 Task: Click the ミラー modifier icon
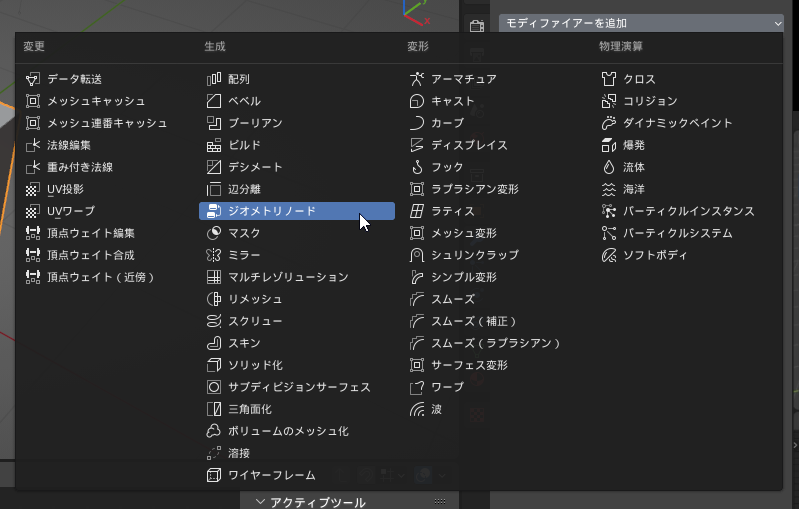tap(213, 255)
